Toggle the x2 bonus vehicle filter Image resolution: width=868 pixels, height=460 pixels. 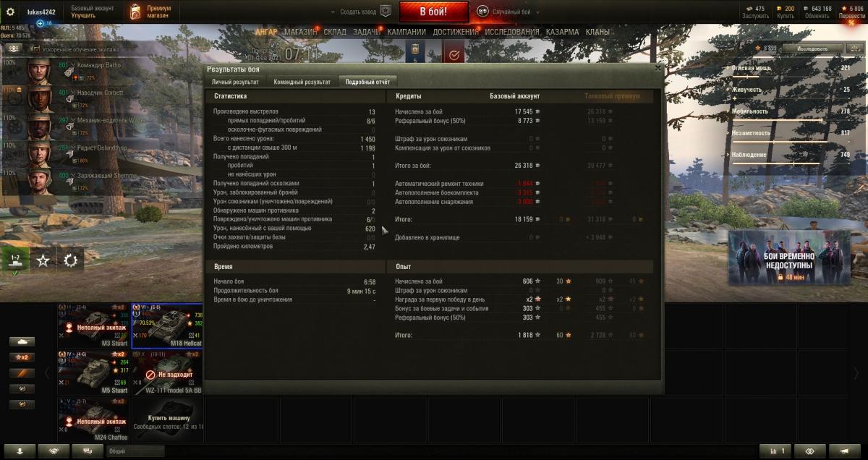(22, 357)
